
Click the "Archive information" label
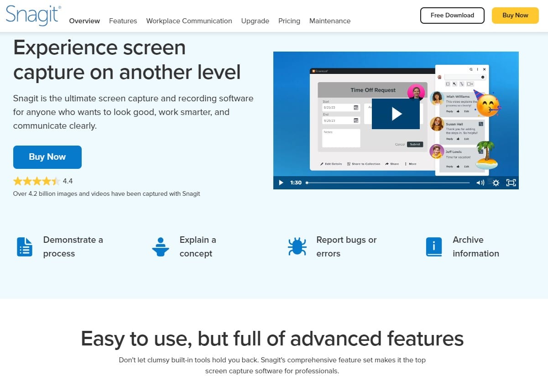[476, 247]
